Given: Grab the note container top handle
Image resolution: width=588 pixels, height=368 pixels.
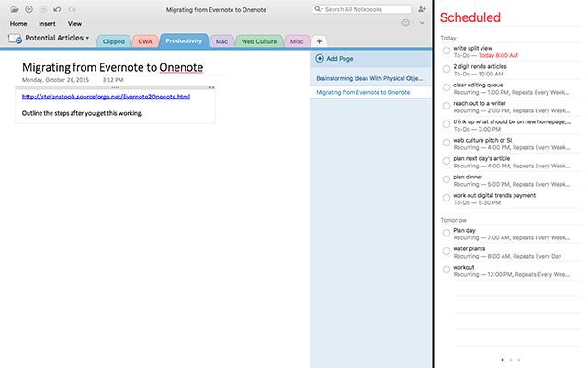Looking at the screenshot, I should [115, 87].
